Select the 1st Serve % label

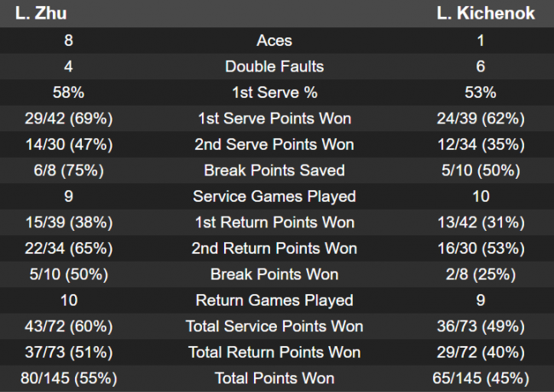tap(274, 92)
